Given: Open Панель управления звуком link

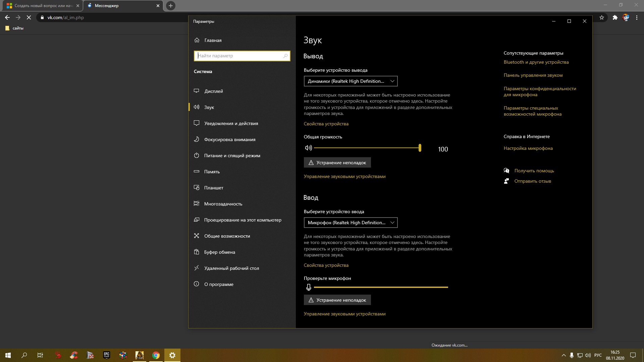Looking at the screenshot, I should tap(533, 75).
